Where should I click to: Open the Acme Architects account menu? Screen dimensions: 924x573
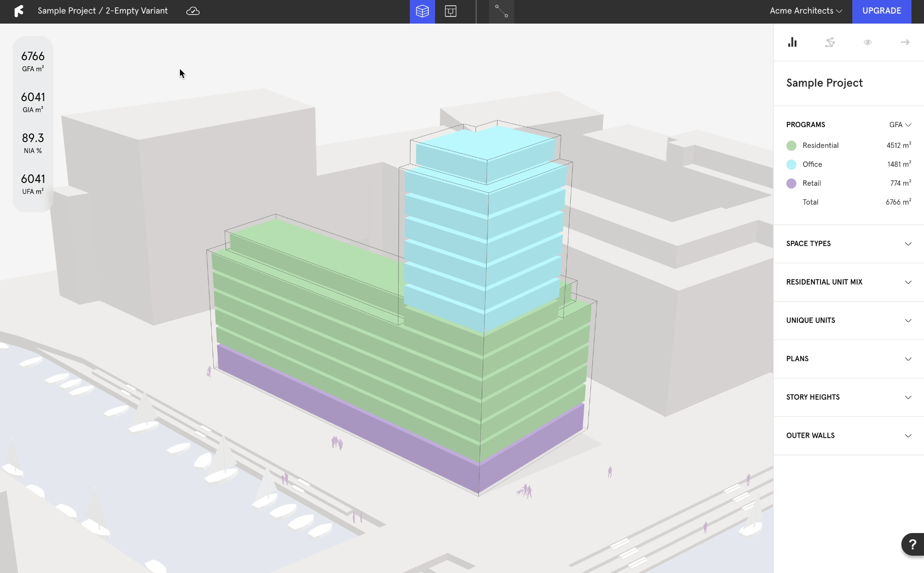pyautogui.click(x=806, y=11)
